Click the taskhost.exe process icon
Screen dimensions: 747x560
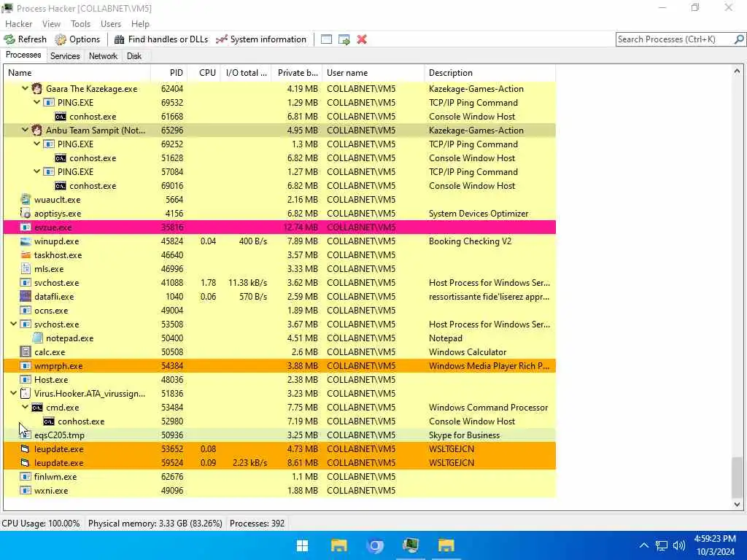click(x=26, y=254)
